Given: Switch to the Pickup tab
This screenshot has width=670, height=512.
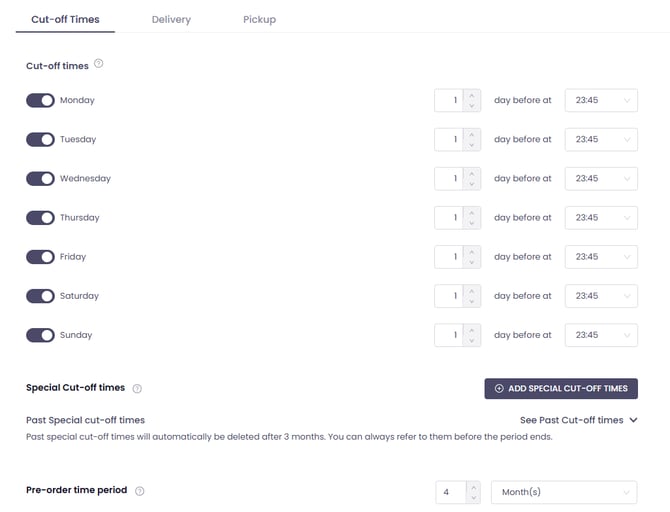Looking at the screenshot, I should pos(259,19).
